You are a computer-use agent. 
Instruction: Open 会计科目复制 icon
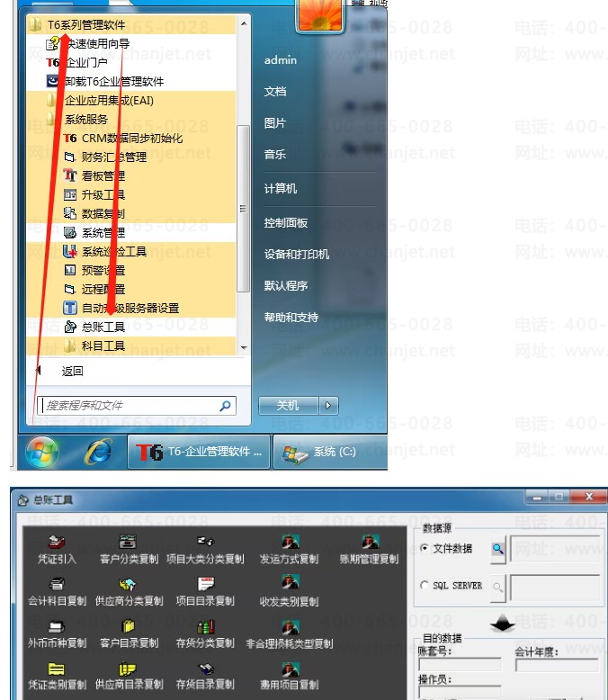[x=57, y=591]
